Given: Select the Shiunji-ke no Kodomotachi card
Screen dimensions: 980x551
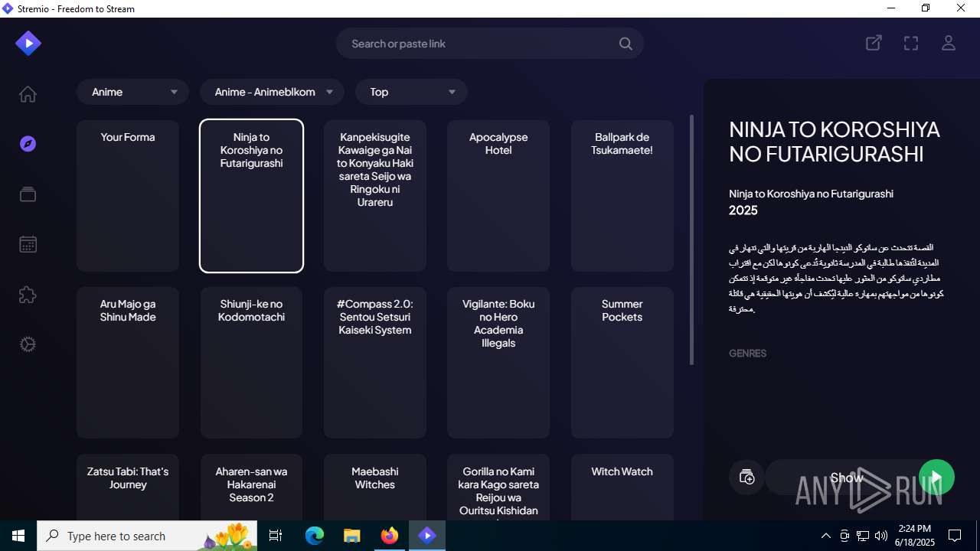Looking at the screenshot, I should click(251, 363).
